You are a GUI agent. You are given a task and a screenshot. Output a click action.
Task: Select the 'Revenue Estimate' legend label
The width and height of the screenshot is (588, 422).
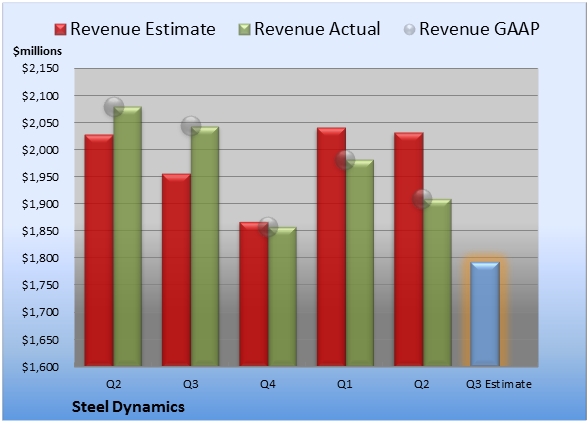click(x=143, y=29)
